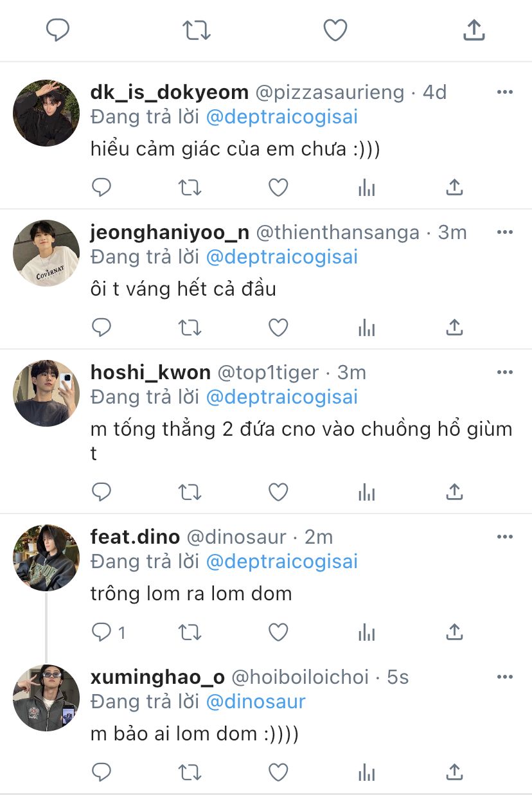
Task: Open jeonghaniyoo_n's profile name
Action: click(x=170, y=232)
